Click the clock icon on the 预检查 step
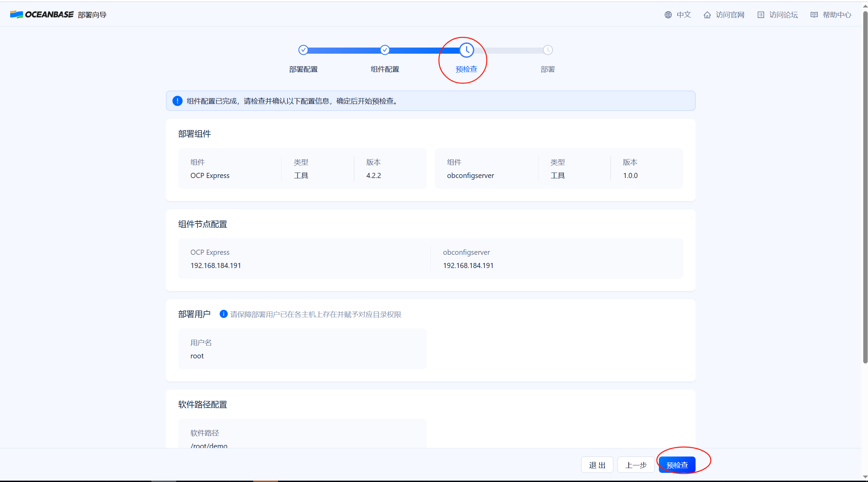This screenshot has width=868, height=482. coord(466,50)
